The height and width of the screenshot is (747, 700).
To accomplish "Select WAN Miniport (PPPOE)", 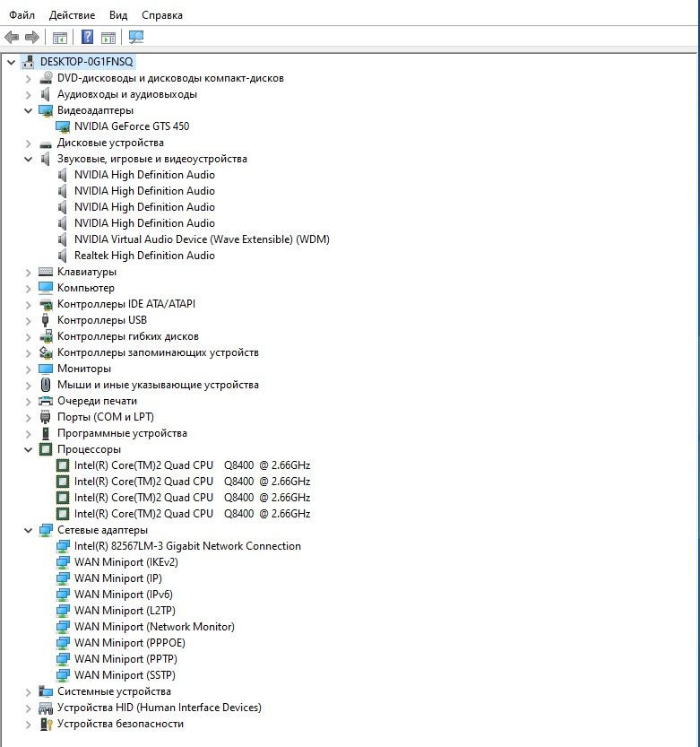I will coord(130,643).
